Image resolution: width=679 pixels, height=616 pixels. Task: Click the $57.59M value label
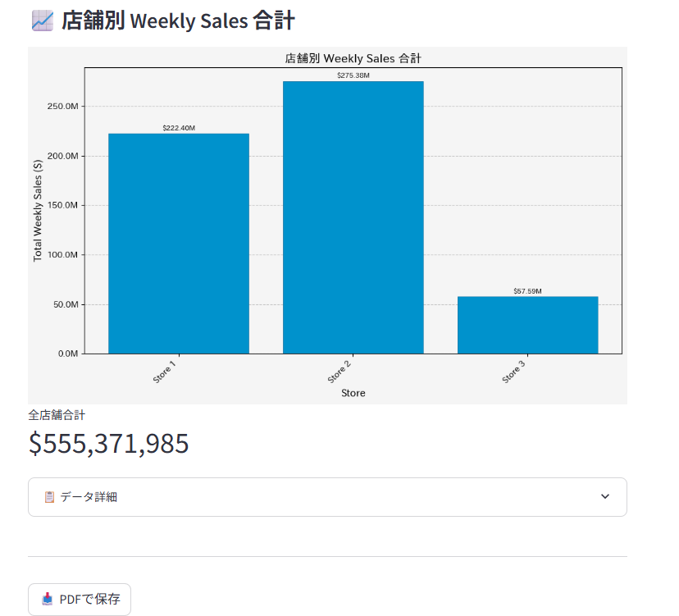point(527,291)
